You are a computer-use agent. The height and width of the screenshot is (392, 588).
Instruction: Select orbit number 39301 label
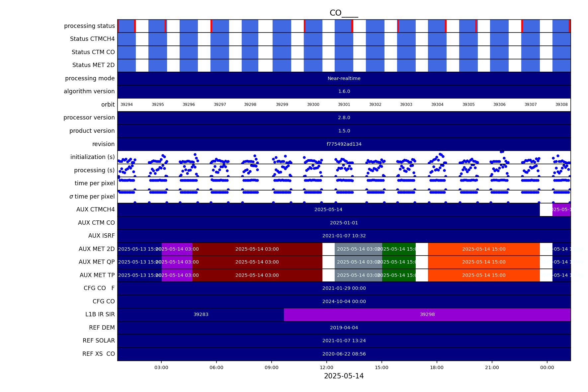pyautogui.click(x=344, y=105)
